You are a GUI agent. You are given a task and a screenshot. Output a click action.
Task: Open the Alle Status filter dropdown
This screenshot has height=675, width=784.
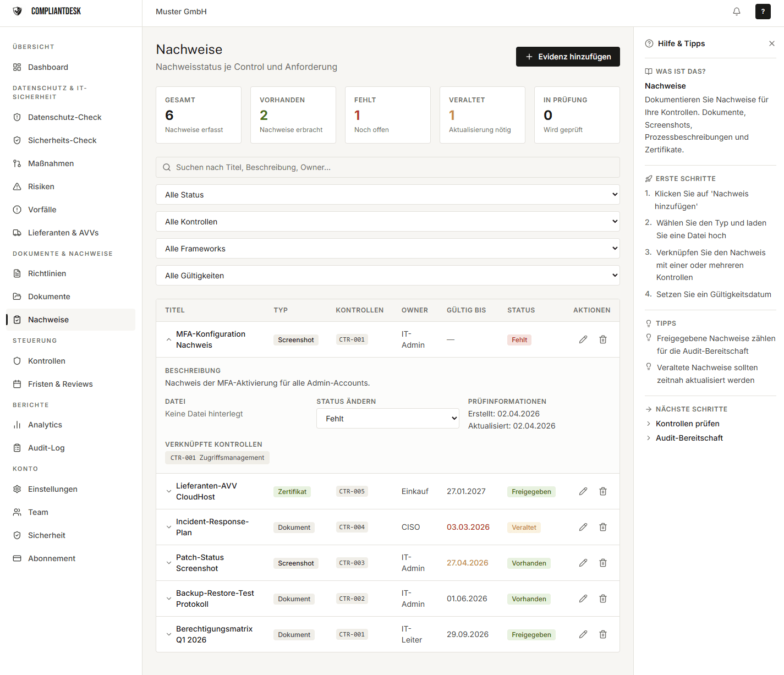[387, 195]
